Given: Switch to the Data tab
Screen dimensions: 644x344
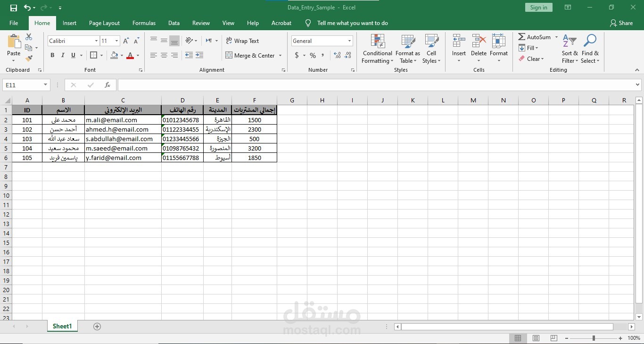Looking at the screenshot, I should (174, 23).
